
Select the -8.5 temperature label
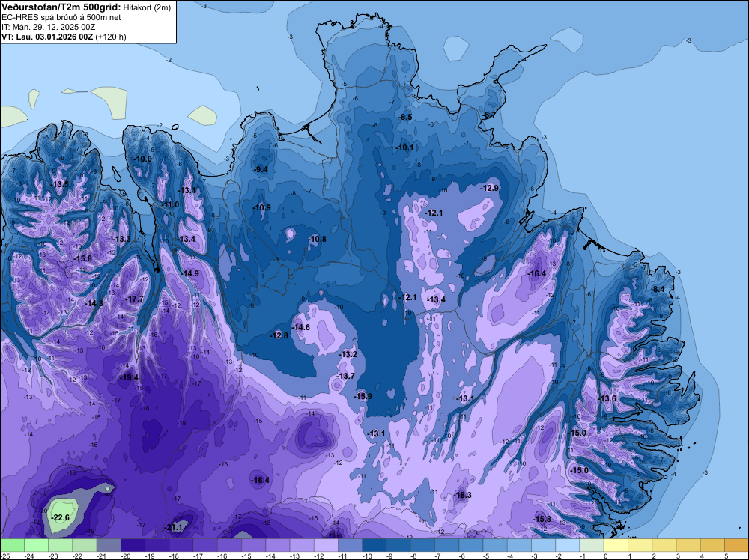coord(405,118)
